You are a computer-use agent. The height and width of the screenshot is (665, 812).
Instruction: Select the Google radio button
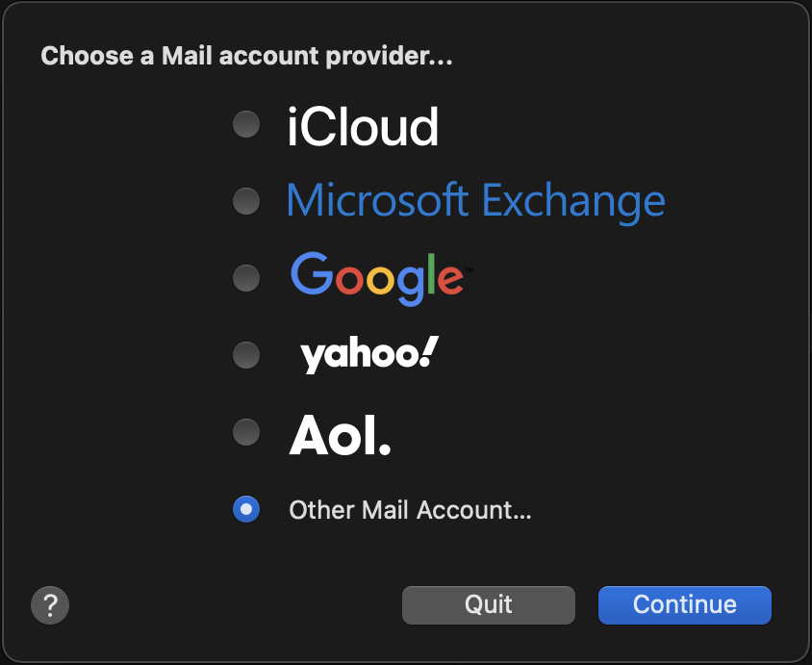tap(246, 278)
